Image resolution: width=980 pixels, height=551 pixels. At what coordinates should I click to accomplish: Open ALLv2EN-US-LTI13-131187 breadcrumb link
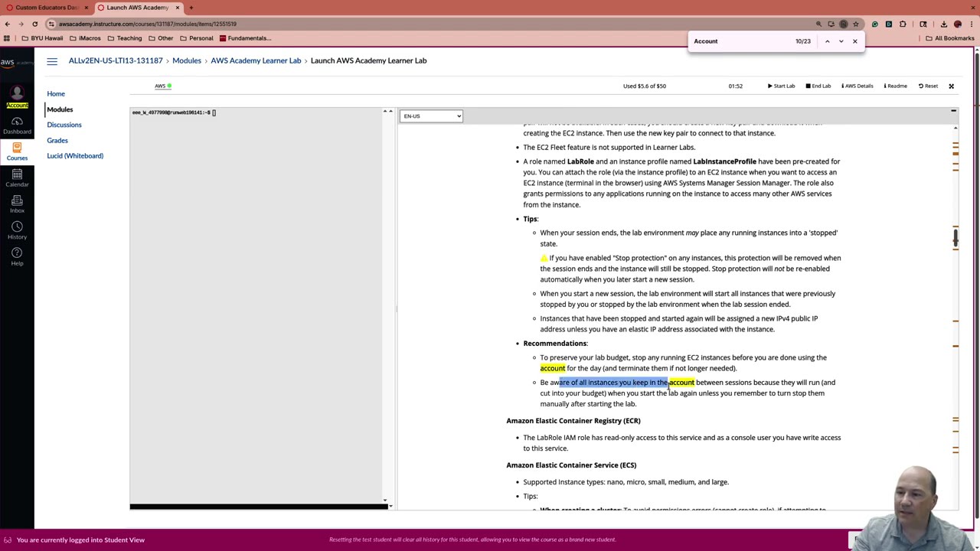coord(116,60)
